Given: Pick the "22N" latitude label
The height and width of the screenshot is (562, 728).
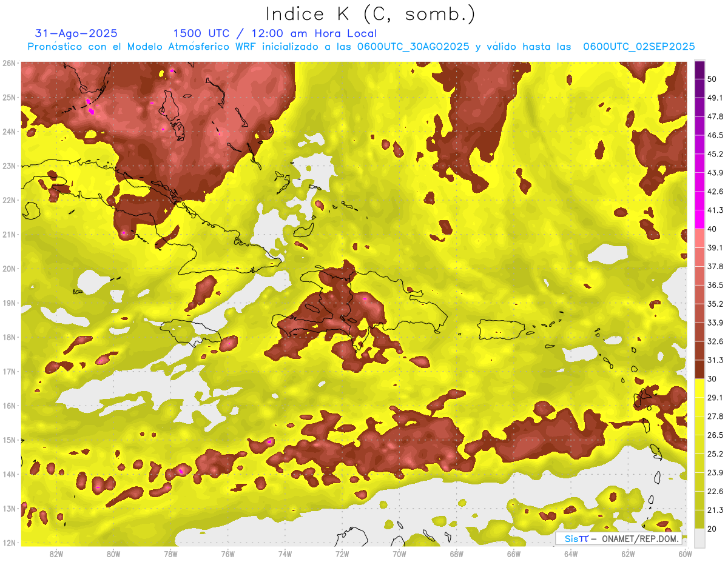Looking at the screenshot, I should pos(8,200).
